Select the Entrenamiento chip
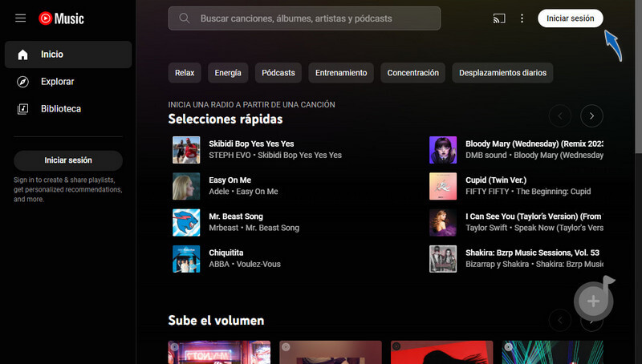 click(341, 73)
